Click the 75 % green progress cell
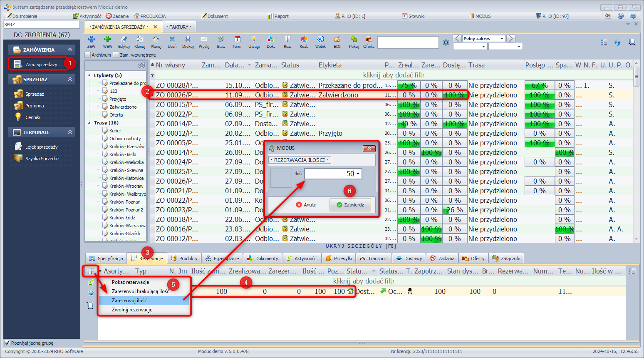The height and width of the screenshot is (358, 644). 409,85
